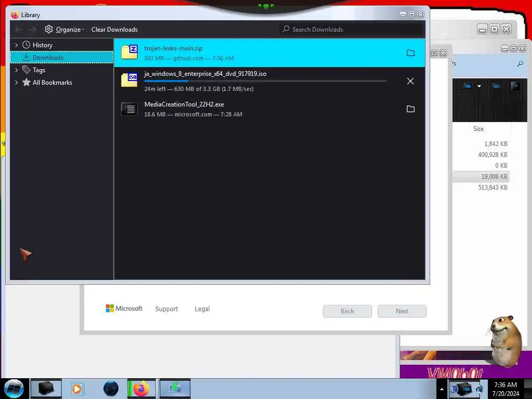Image resolution: width=532 pixels, height=399 pixels.
Task: Click the Microsoft logo in the setup window
Action: (124, 308)
